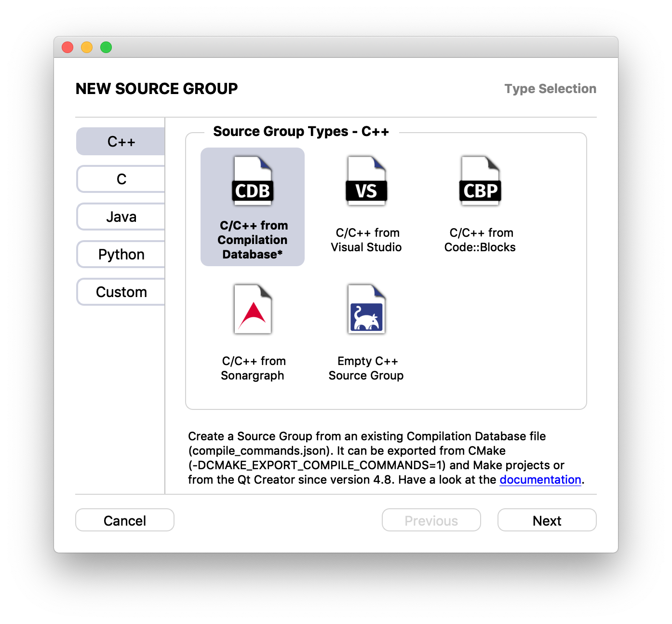Open the Java language tab

coord(121,217)
